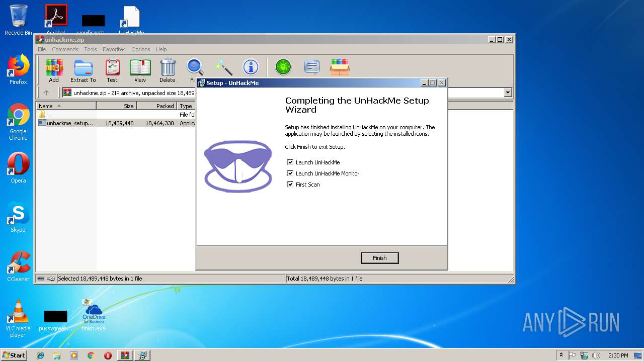The image size is (644, 362).
Task: Click the 'Total 18,489,448 bytes' status text
Action: (325, 279)
